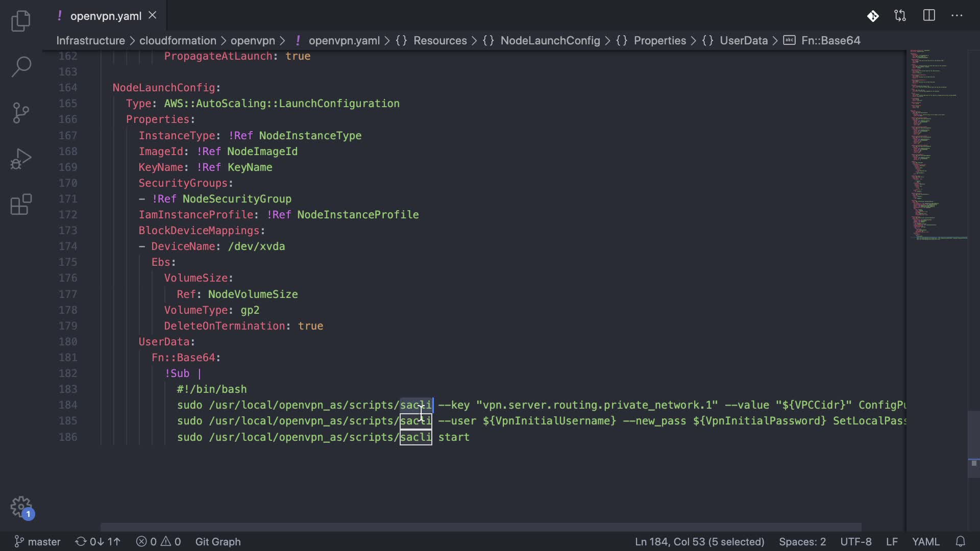Click the Git Graph diamond icon
This screenshot has width=980, height=551.
tap(873, 16)
